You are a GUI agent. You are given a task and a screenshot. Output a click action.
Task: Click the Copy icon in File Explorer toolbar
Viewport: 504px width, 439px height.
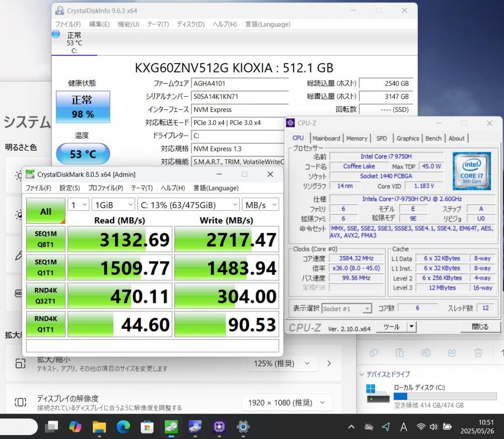(373, 353)
